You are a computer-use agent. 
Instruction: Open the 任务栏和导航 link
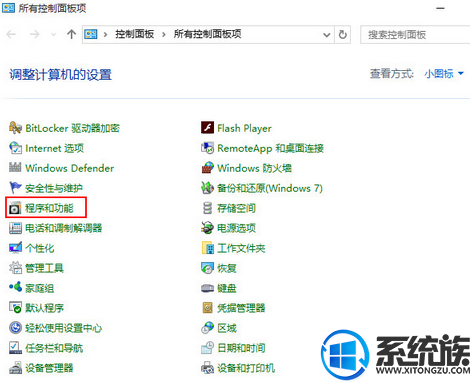54,348
